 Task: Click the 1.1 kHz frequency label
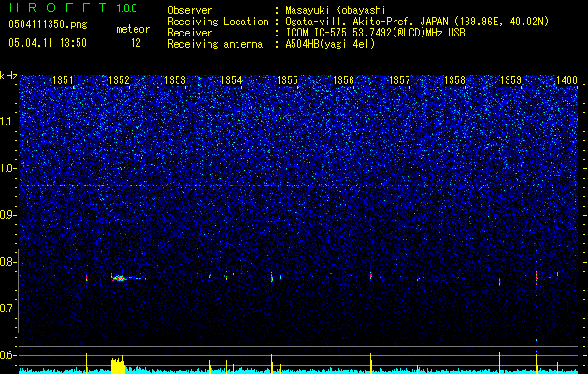coord(8,122)
